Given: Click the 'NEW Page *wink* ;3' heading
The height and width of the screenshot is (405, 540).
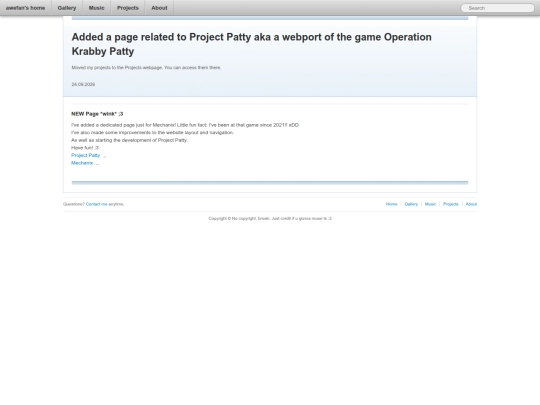Looking at the screenshot, I should click(97, 114).
